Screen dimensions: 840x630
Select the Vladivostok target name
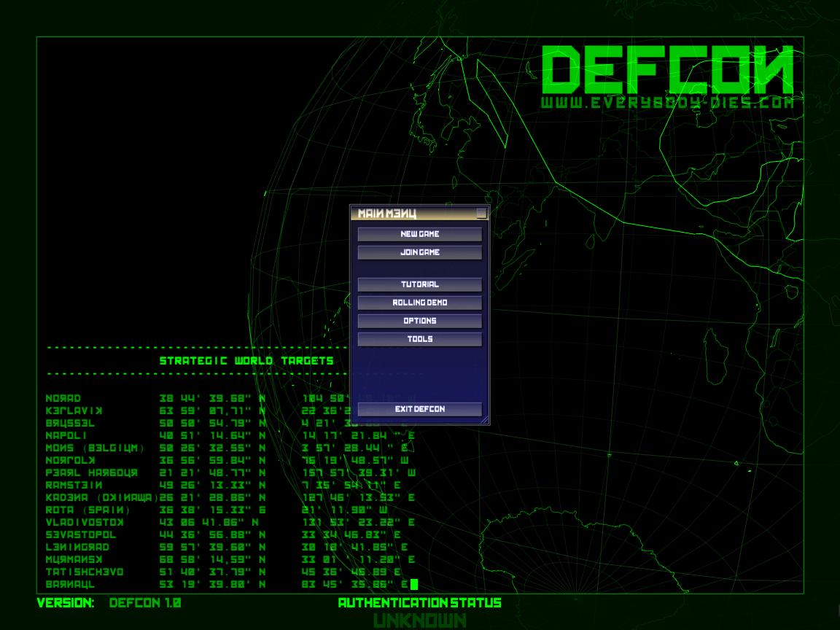pos(85,522)
